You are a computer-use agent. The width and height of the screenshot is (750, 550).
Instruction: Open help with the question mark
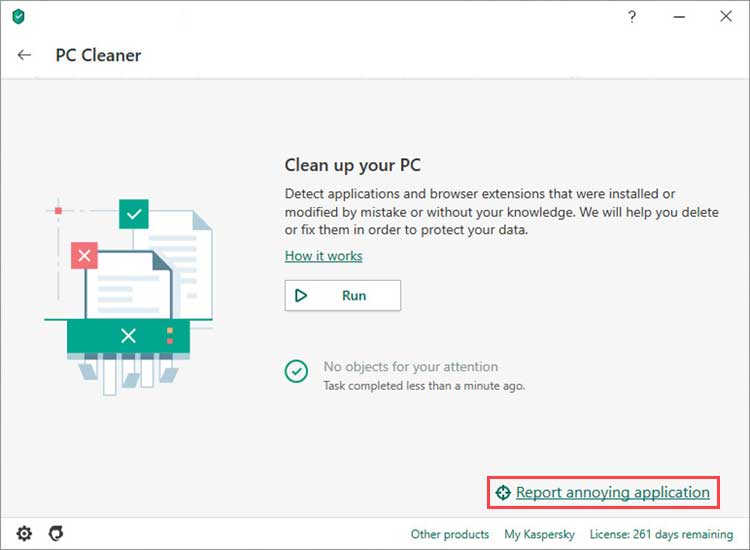(632, 17)
